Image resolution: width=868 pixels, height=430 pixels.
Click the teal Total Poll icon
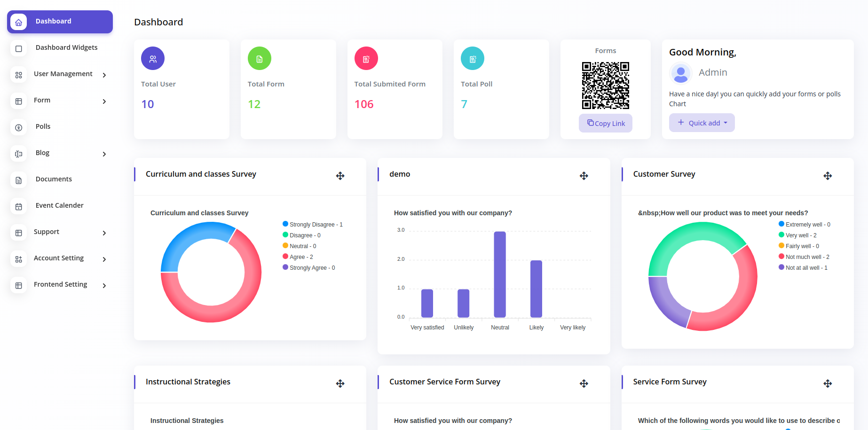point(473,59)
